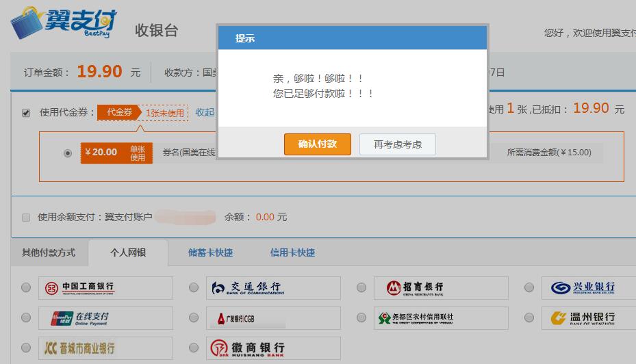636x364 pixels.
Task: Click the 收银台 heading
Action: (156, 30)
